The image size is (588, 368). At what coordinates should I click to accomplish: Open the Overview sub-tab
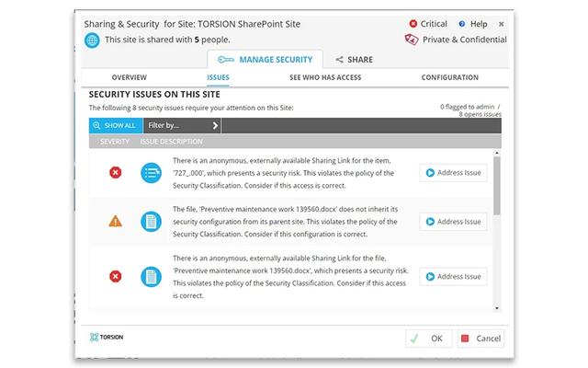pyautogui.click(x=129, y=78)
